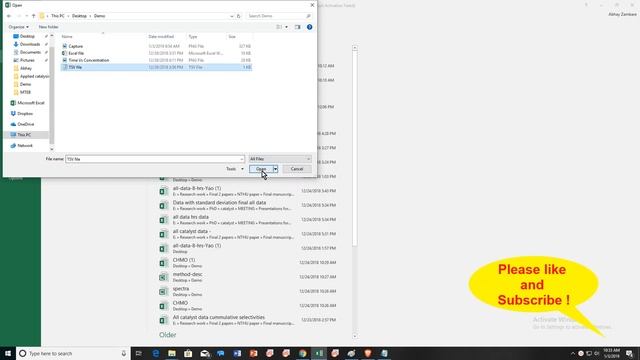
Task: Open the blue Help icon in dialog
Action: (x=309, y=27)
